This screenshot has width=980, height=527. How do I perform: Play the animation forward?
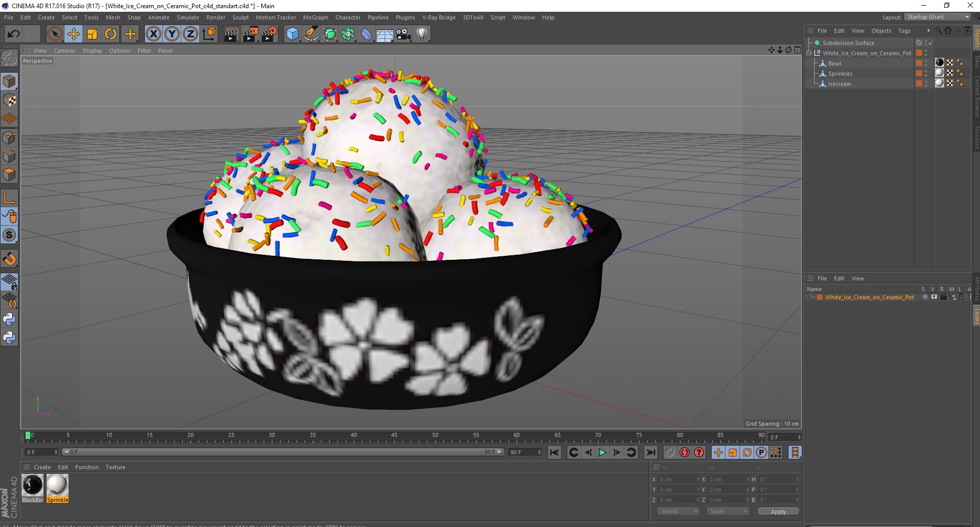(603, 452)
